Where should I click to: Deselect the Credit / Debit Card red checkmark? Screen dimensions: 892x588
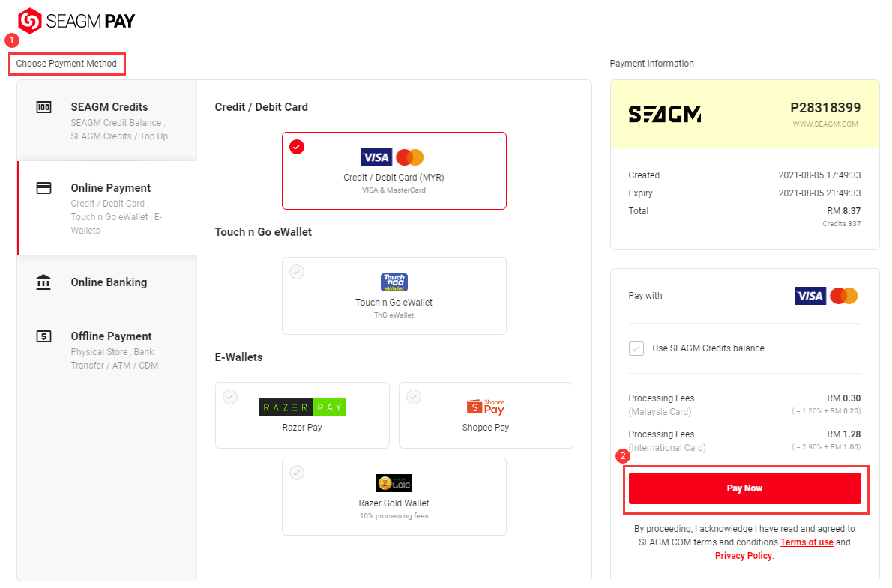pyautogui.click(x=297, y=147)
